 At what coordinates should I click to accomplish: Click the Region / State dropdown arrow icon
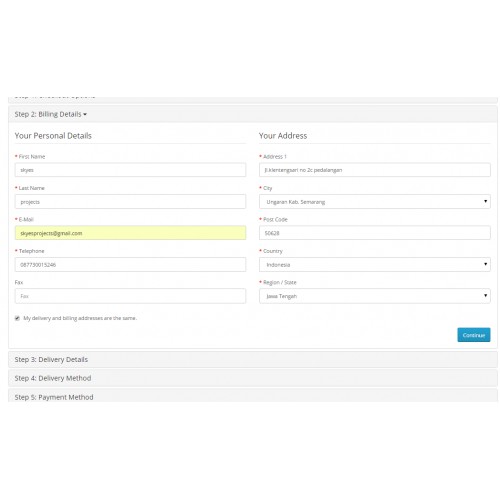click(485, 296)
